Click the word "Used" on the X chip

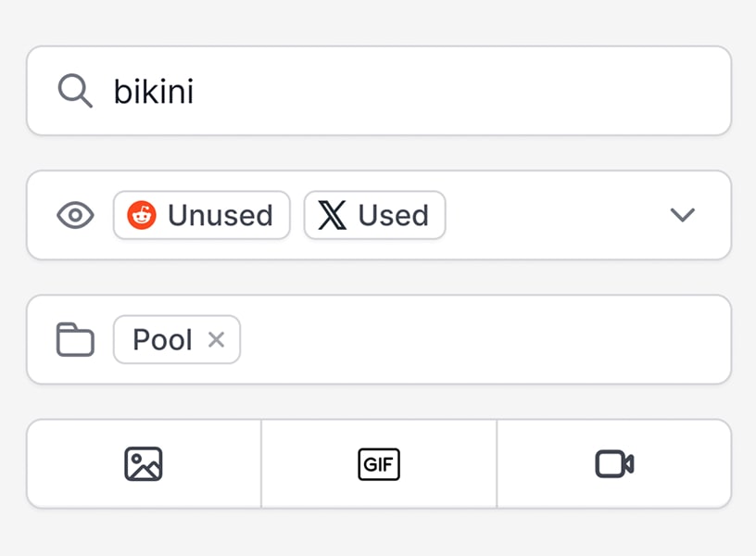tap(393, 215)
